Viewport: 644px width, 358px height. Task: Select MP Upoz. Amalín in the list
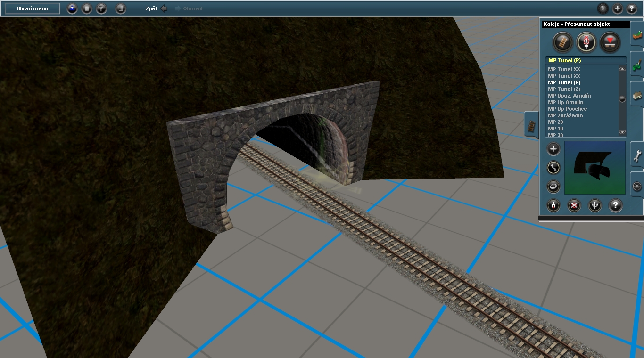(569, 96)
